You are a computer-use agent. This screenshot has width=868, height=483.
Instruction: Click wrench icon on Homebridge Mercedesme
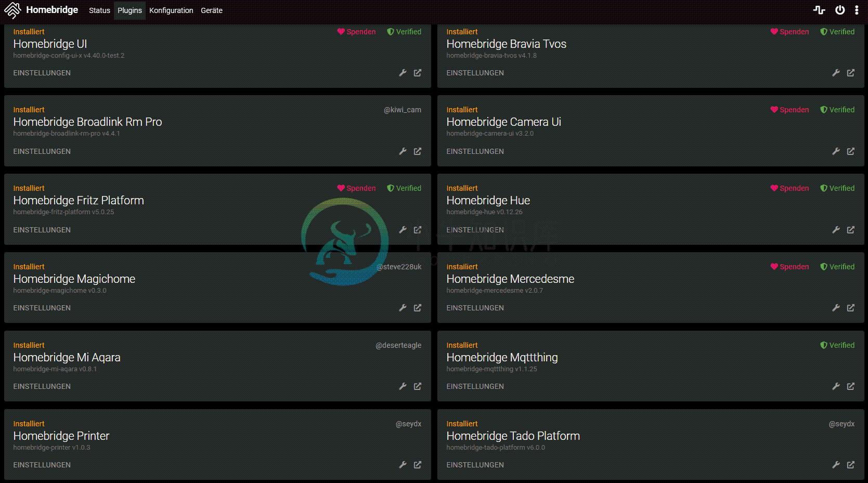coord(836,308)
